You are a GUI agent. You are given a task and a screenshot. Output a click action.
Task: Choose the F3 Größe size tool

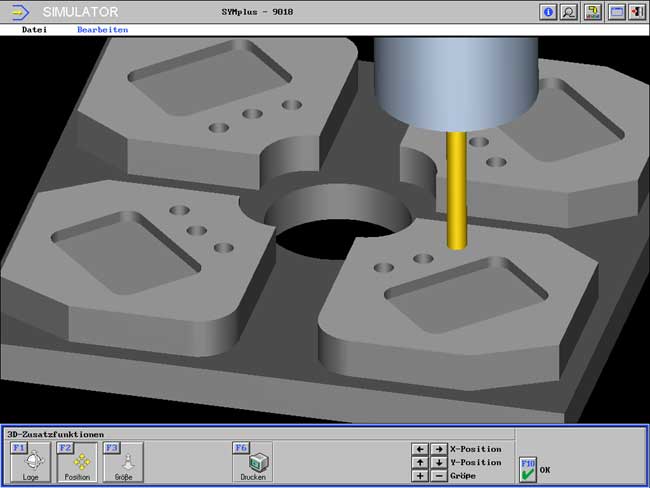(122, 462)
